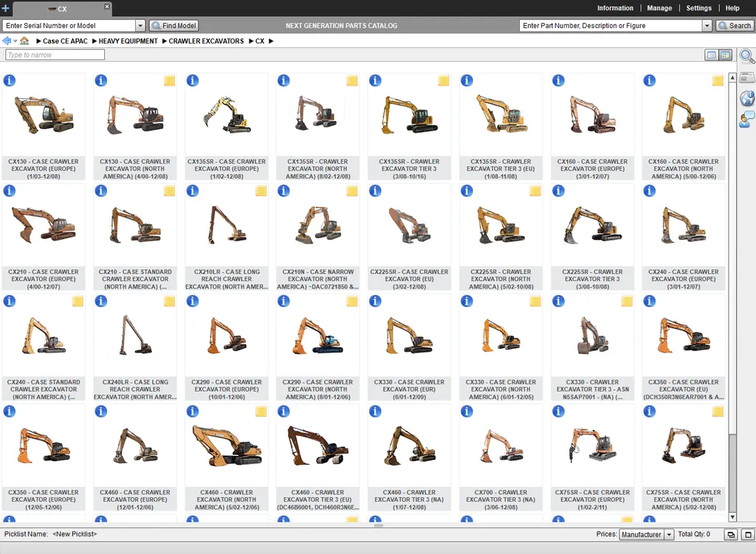This screenshot has height=554, width=756.
Task: Click info icon on CX210 Europe card
Action: click(10, 191)
